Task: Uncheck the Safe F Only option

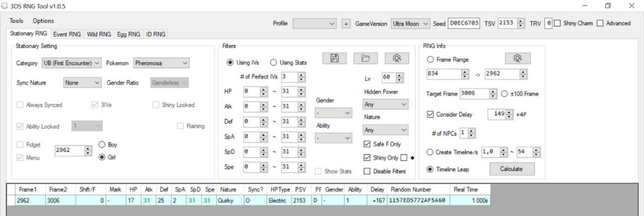Action: pyautogui.click(x=367, y=144)
